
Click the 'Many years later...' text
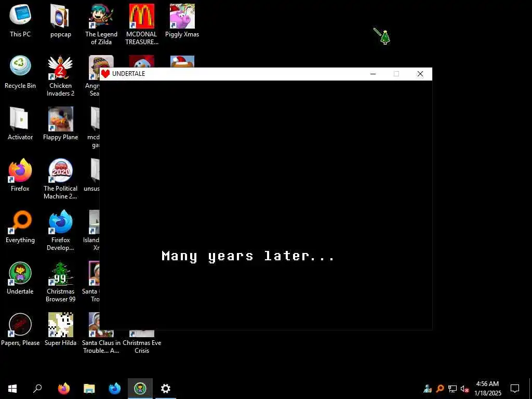click(x=248, y=256)
